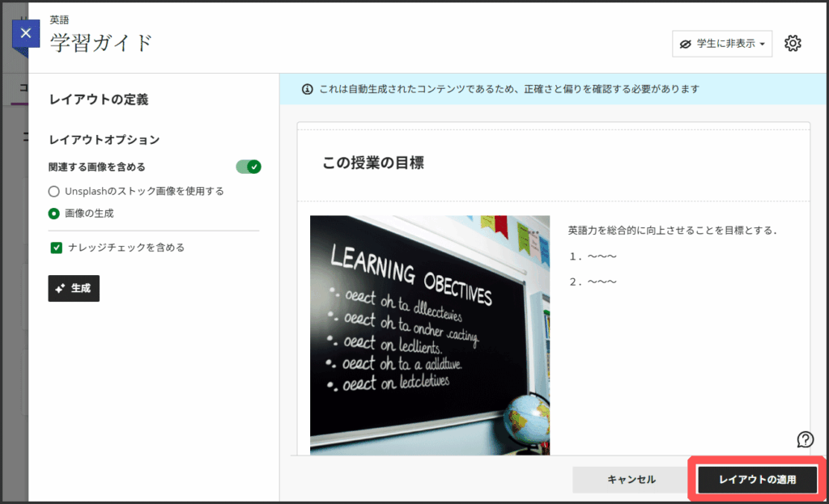Uncheck the ナレッジチェックを含める checkbox

point(56,248)
